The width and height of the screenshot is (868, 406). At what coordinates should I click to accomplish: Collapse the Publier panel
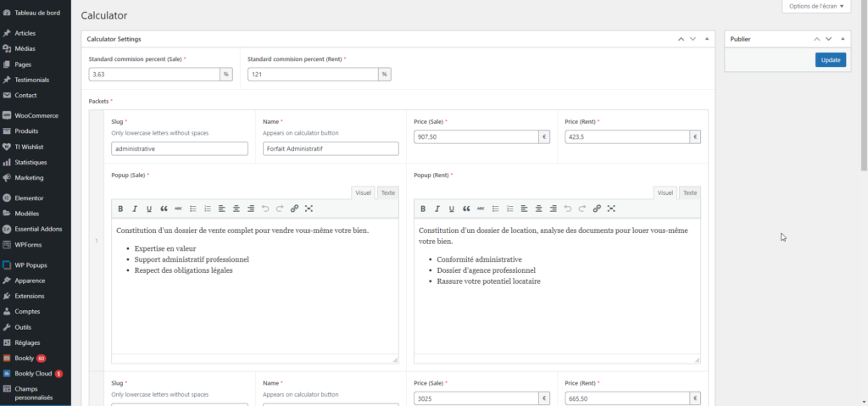point(843,39)
